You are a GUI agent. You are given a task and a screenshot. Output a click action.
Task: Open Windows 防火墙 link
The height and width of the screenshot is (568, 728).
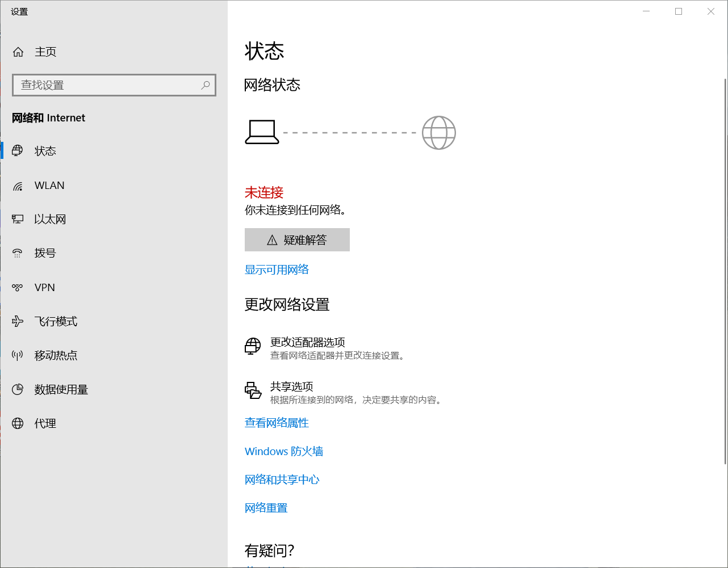[284, 451]
